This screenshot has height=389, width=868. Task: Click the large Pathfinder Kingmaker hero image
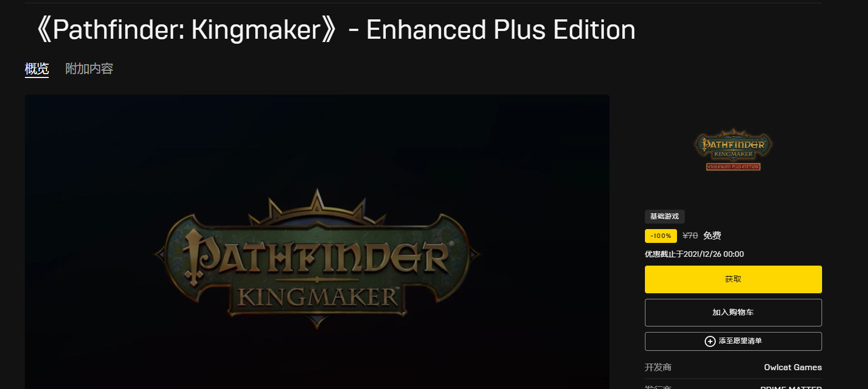pos(317,242)
